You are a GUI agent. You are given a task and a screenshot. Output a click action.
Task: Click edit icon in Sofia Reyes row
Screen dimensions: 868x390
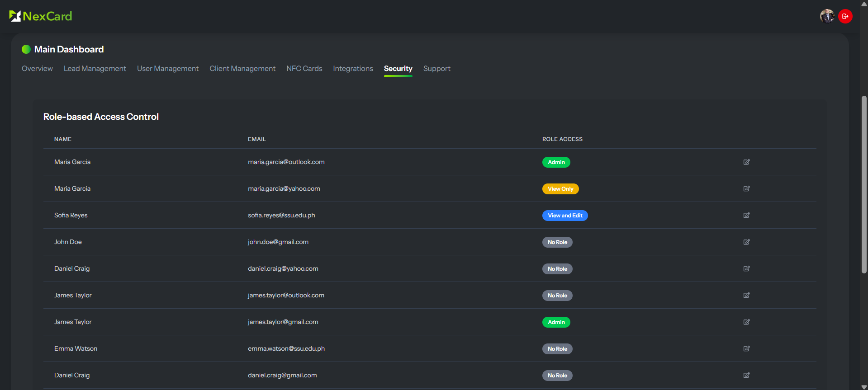click(x=746, y=215)
